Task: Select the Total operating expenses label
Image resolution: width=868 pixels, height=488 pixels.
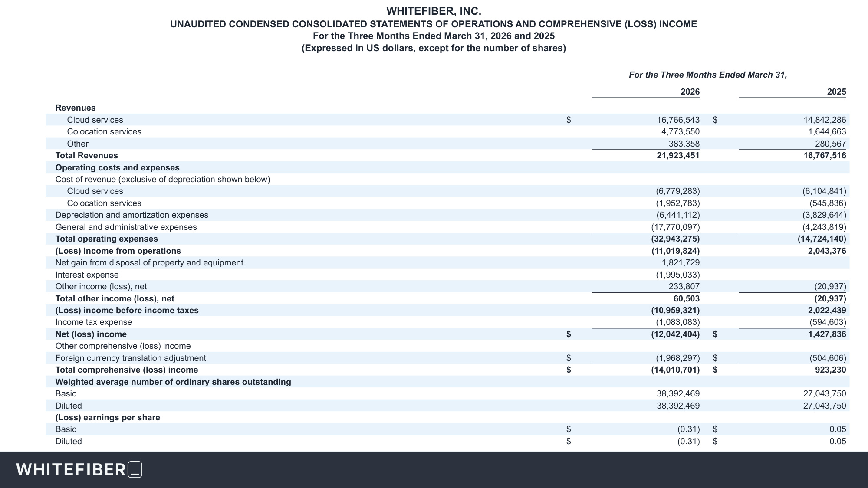Action: coord(107,239)
